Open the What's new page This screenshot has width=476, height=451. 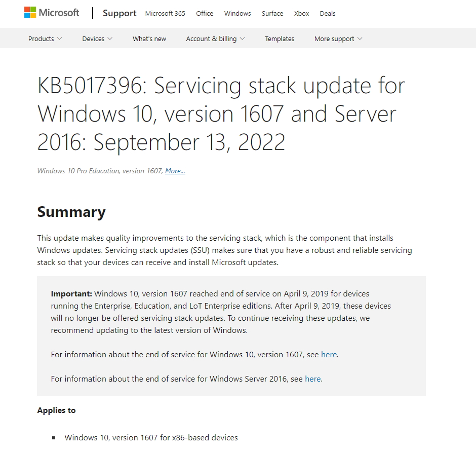point(149,39)
